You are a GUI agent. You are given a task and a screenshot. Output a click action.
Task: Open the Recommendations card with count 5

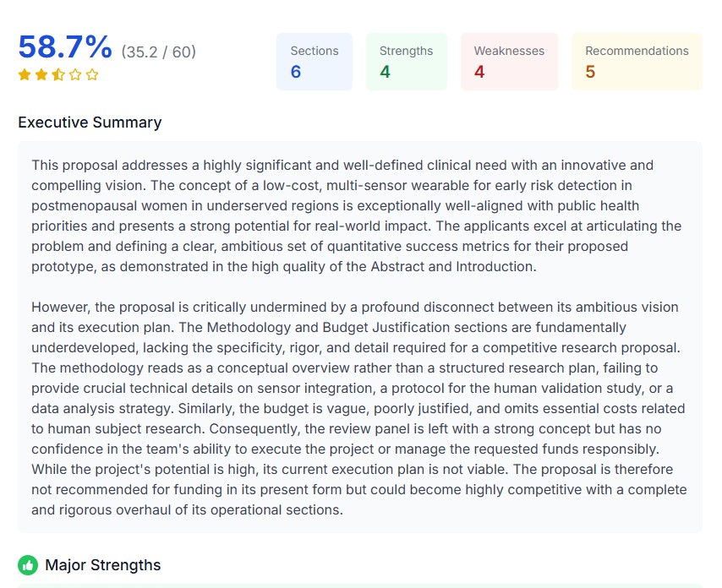637,61
